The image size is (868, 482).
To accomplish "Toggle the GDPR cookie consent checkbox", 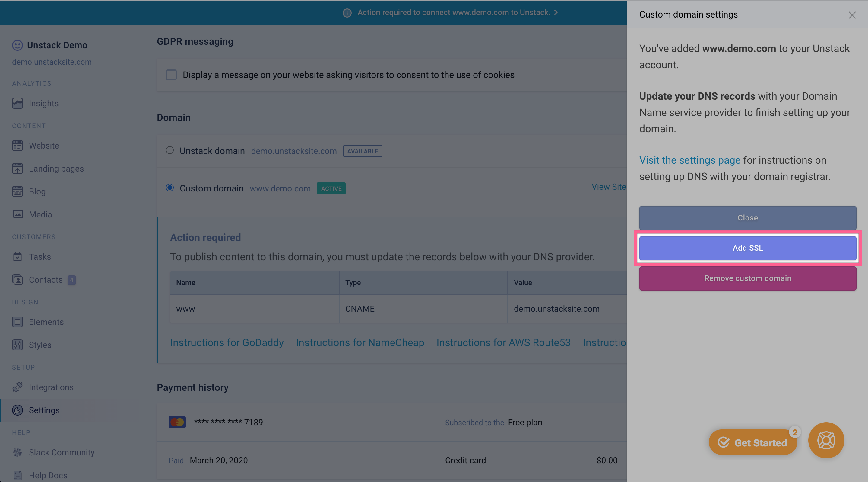I will (x=171, y=75).
